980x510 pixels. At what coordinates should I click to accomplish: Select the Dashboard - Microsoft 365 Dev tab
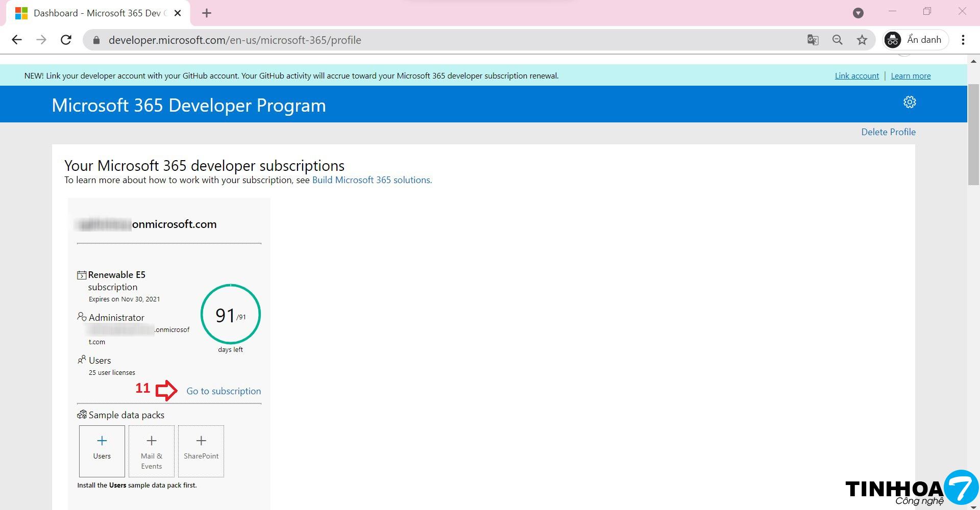pyautogui.click(x=97, y=13)
